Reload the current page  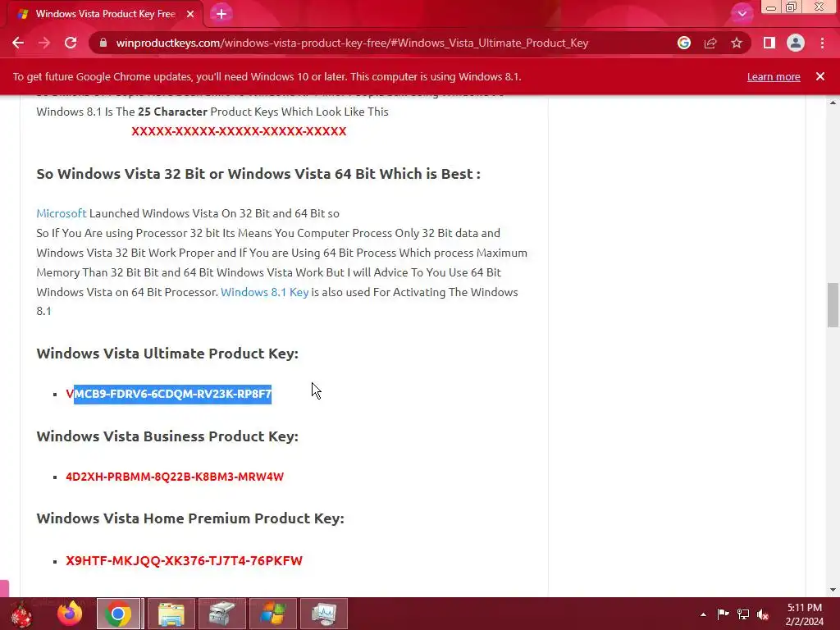(71, 43)
